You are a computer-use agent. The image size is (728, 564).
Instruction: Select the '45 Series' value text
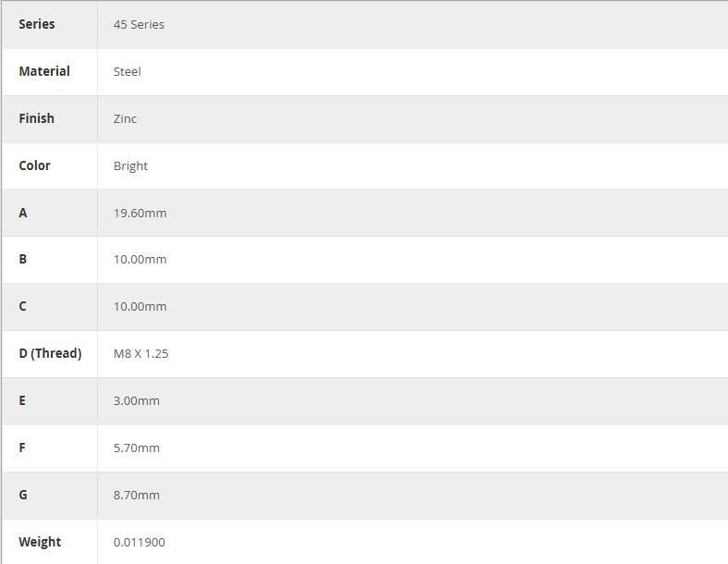pos(139,25)
